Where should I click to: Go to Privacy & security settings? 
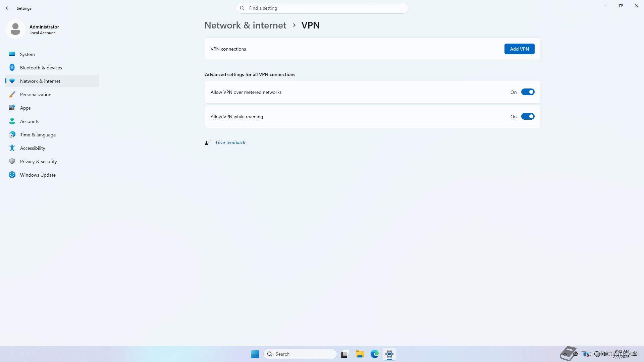click(38, 162)
